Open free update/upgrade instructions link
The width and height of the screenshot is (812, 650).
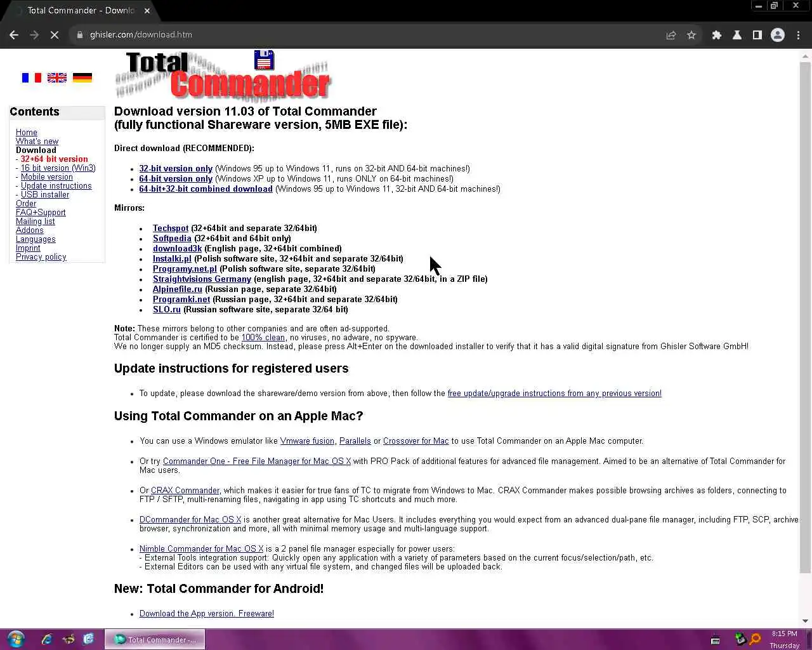click(x=554, y=393)
